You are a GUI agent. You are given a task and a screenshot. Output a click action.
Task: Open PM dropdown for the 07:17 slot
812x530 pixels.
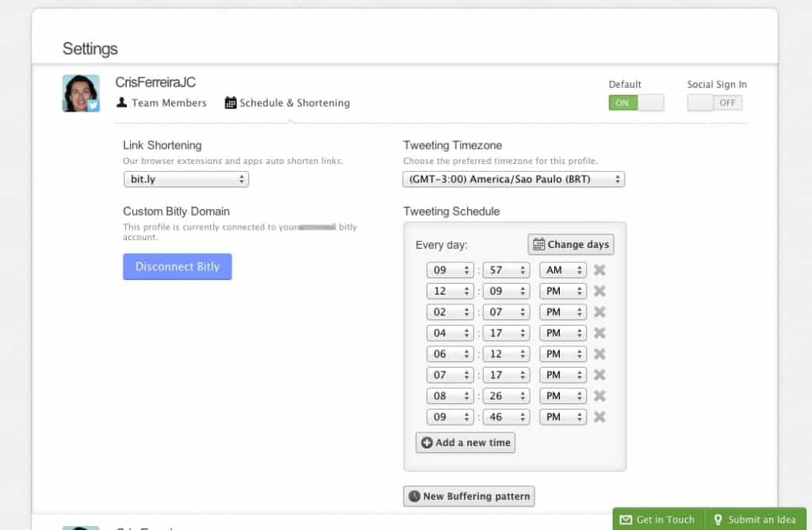pyautogui.click(x=563, y=375)
